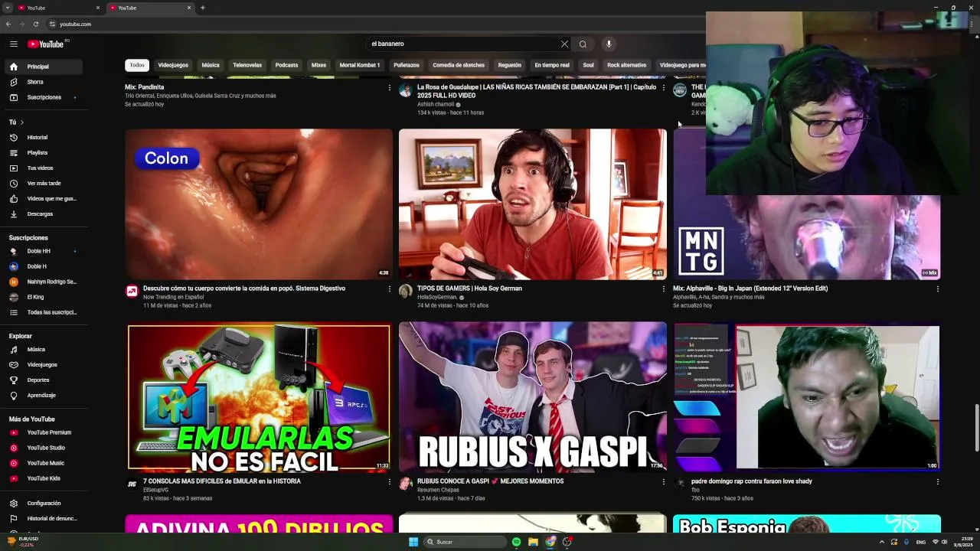Click the taskbar Buscar search box
This screenshot has width=980, height=551.
click(x=465, y=542)
